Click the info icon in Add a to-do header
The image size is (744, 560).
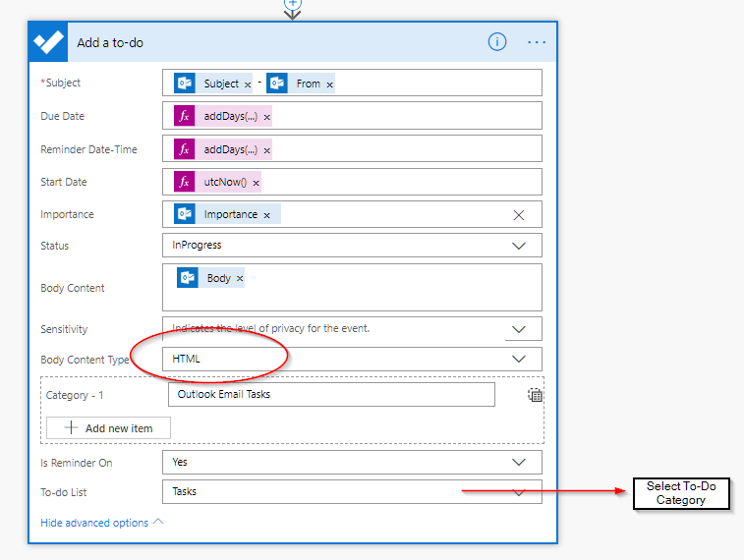pyautogui.click(x=497, y=41)
